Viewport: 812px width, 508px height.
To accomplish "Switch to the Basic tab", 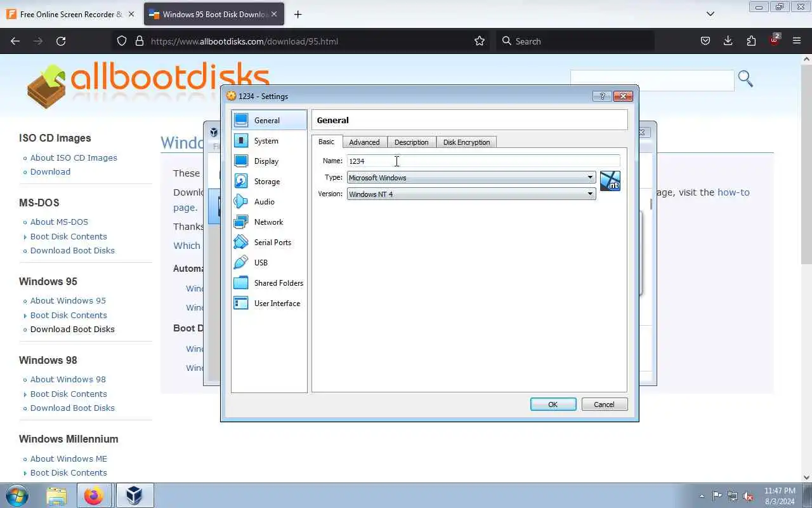I will (326, 142).
